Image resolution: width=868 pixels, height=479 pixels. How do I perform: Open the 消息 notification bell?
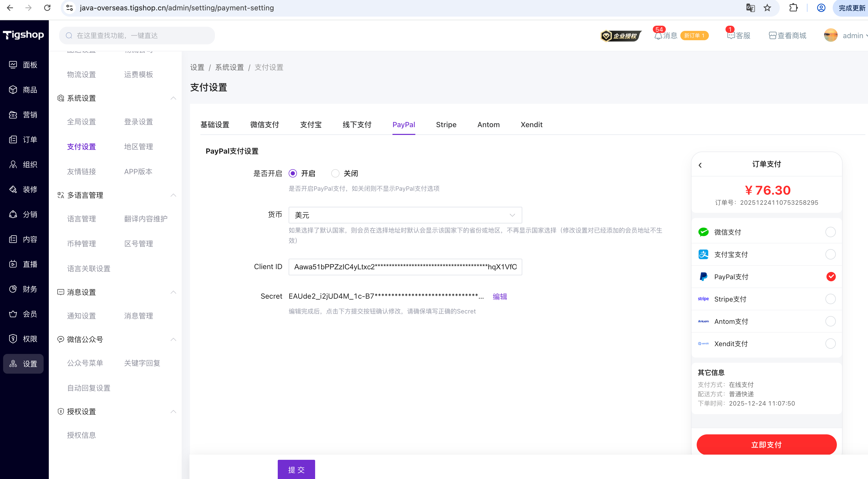coord(658,36)
